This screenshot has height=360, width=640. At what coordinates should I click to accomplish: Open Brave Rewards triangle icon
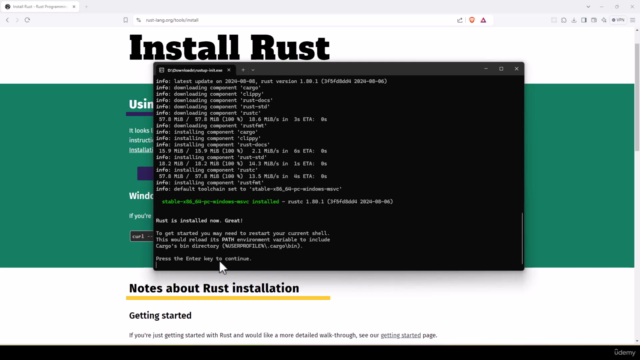(483, 20)
